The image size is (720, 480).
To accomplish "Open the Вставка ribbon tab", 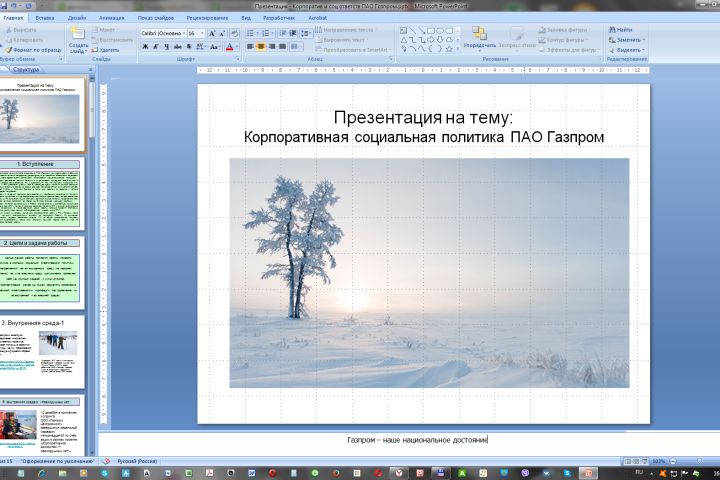I will [45, 18].
